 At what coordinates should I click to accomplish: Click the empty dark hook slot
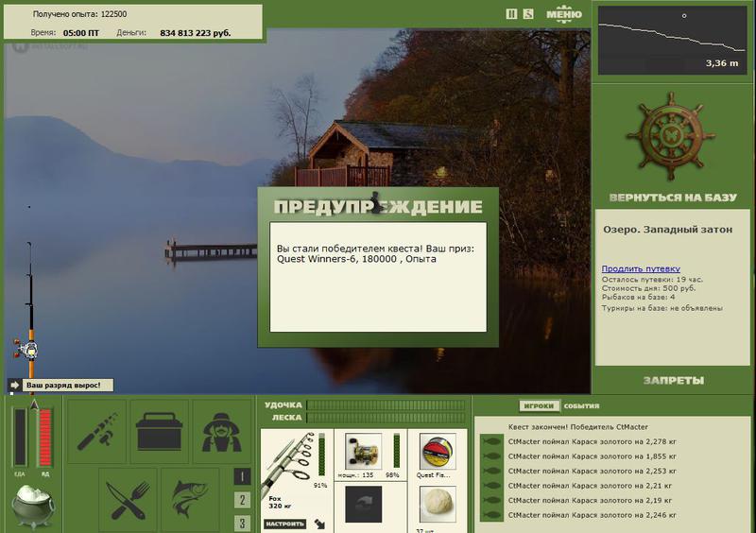tap(364, 504)
